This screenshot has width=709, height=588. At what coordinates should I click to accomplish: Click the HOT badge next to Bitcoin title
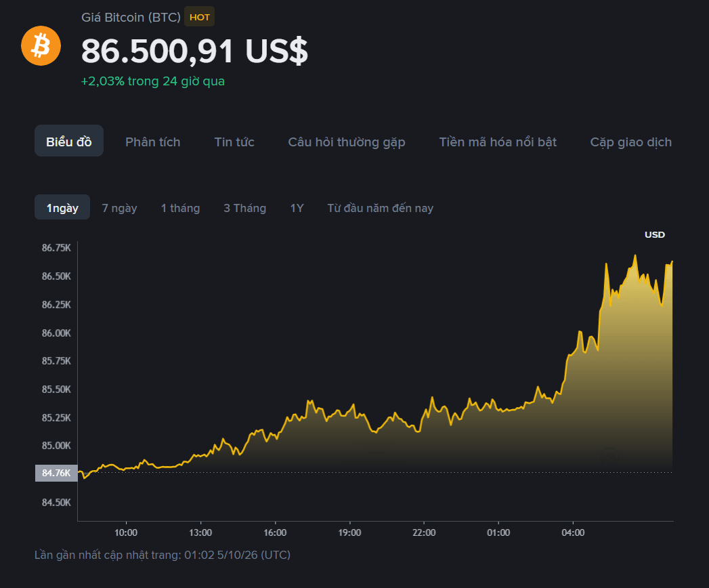pyautogui.click(x=199, y=17)
